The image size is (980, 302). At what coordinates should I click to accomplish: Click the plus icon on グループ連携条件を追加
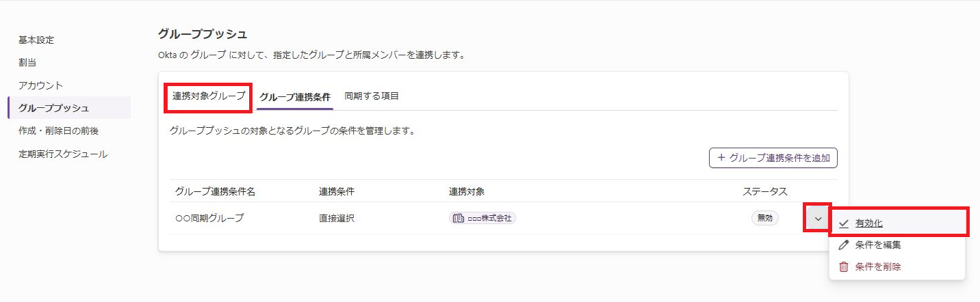pos(721,158)
